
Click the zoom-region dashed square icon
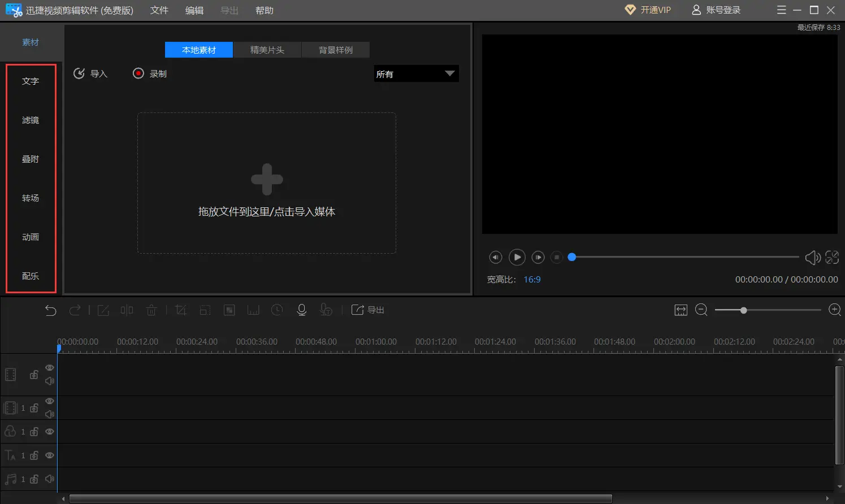(205, 310)
